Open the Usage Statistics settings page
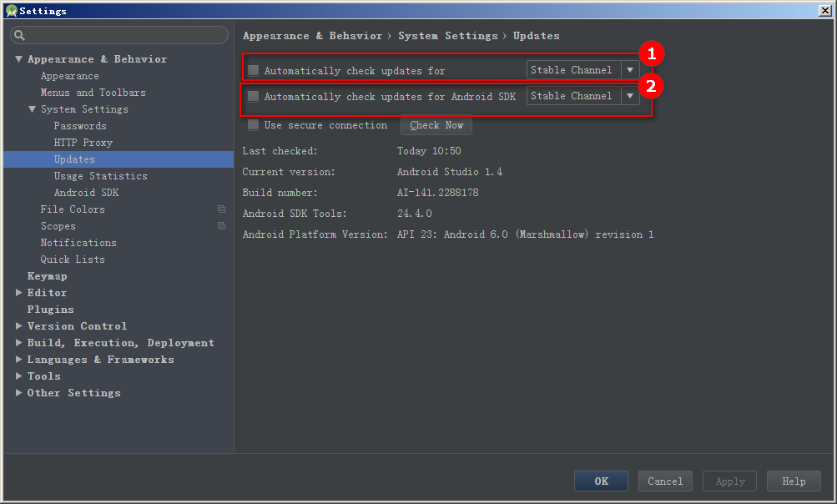Screen dimensions: 837x504 point(100,176)
